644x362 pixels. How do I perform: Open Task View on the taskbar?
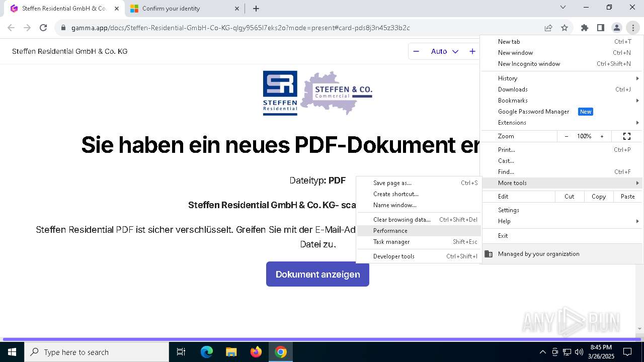pyautogui.click(x=181, y=352)
